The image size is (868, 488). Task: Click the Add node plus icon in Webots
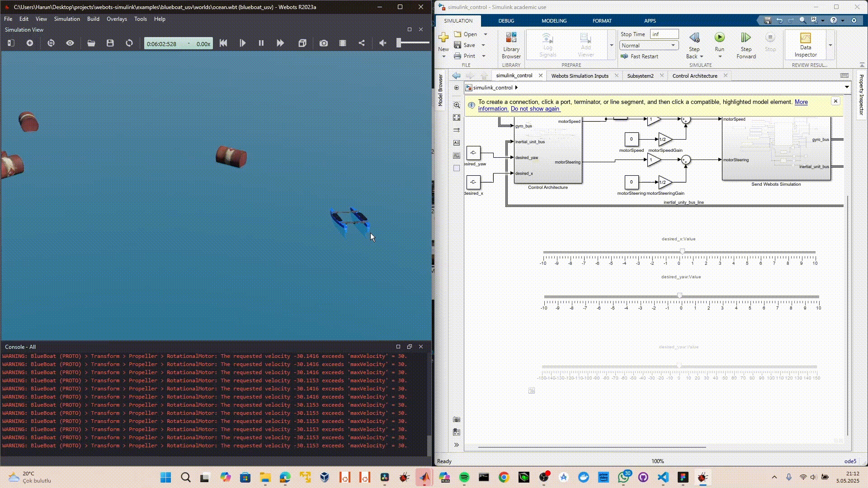click(x=30, y=43)
